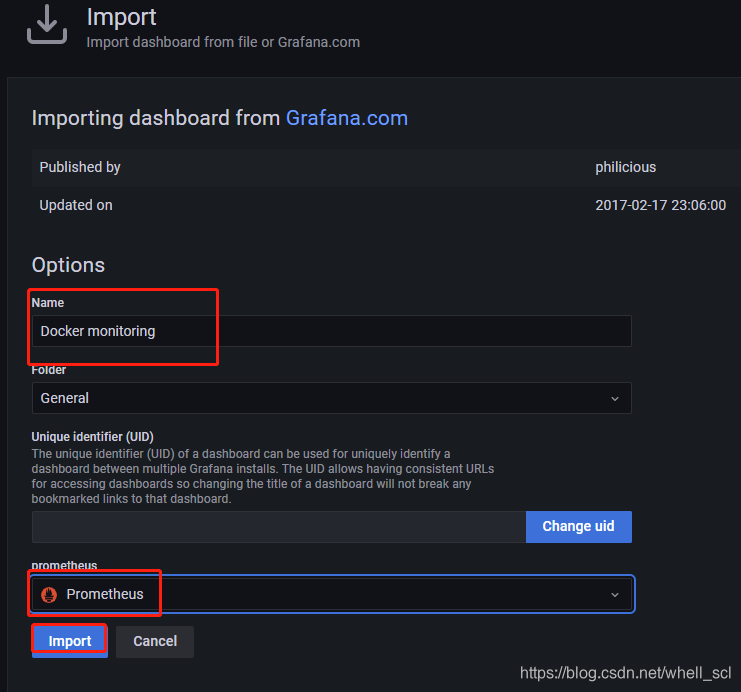The height and width of the screenshot is (692, 741).
Task: Click the empty UID input field
Action: (x=278, y=527)
